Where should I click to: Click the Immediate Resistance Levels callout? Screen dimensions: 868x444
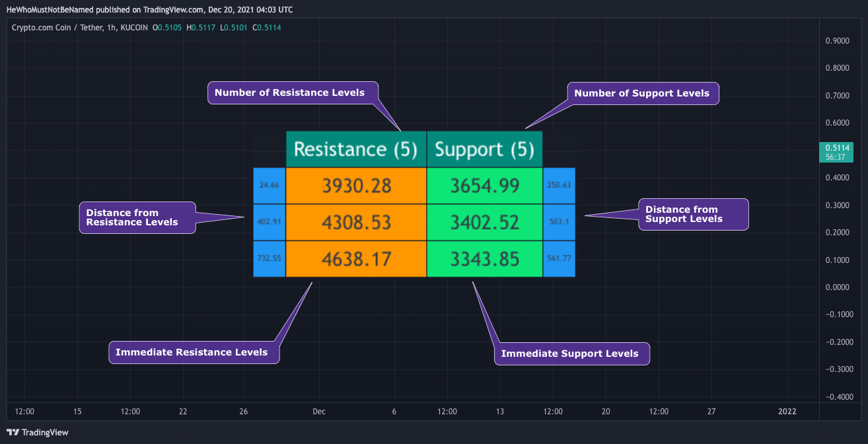coord(194,352)
